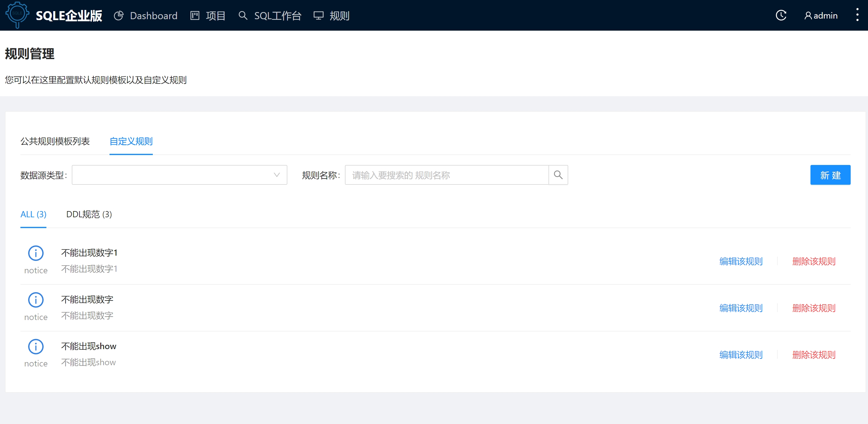Click the SQLE企业版 title text
This screenshot has height=424, width=868.
[69, 15]
